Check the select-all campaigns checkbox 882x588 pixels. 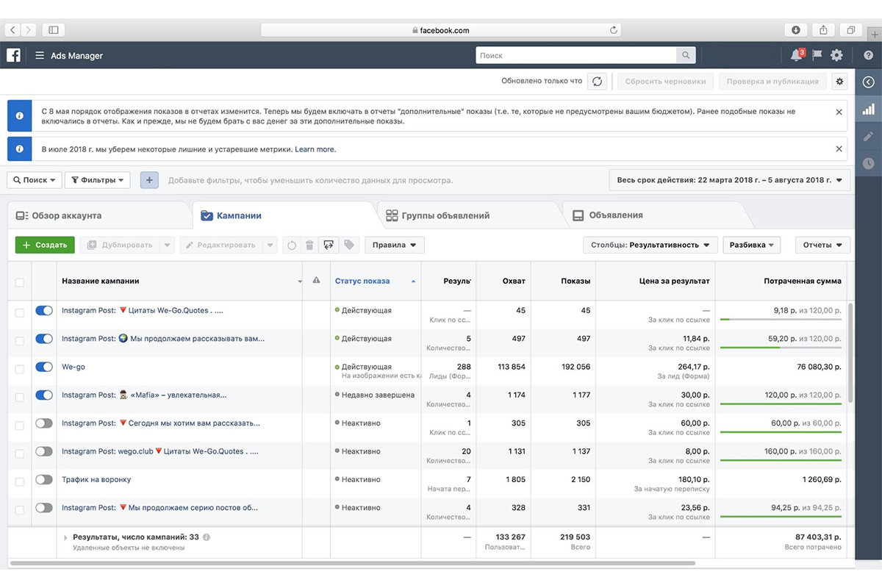(x=19, y=282)
